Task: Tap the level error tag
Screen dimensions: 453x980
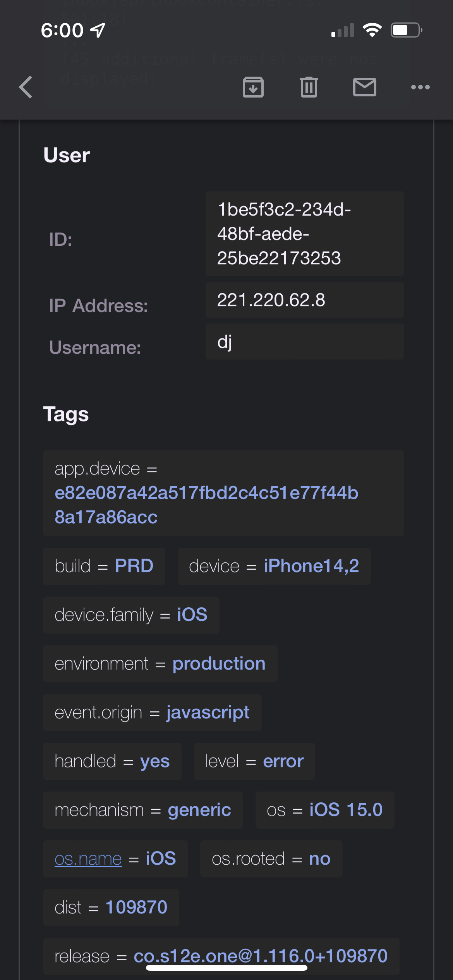Action: pyautogui.click(x=283, y=761)
